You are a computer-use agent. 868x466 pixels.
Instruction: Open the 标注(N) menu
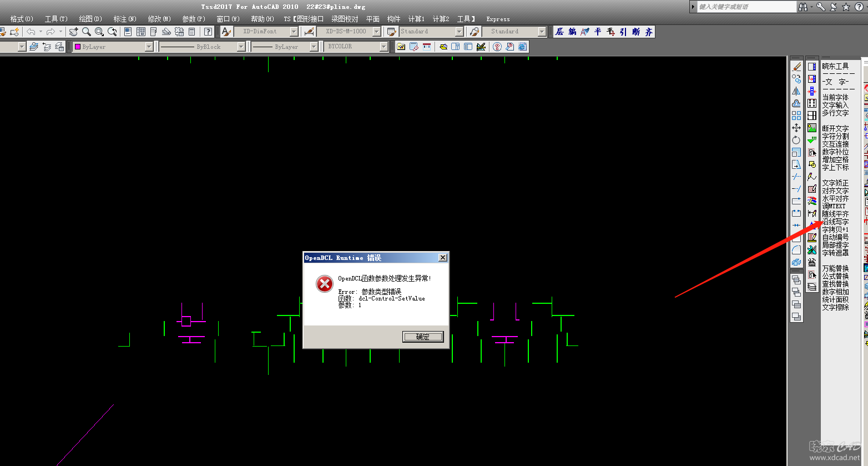click(x=125, y=19)
